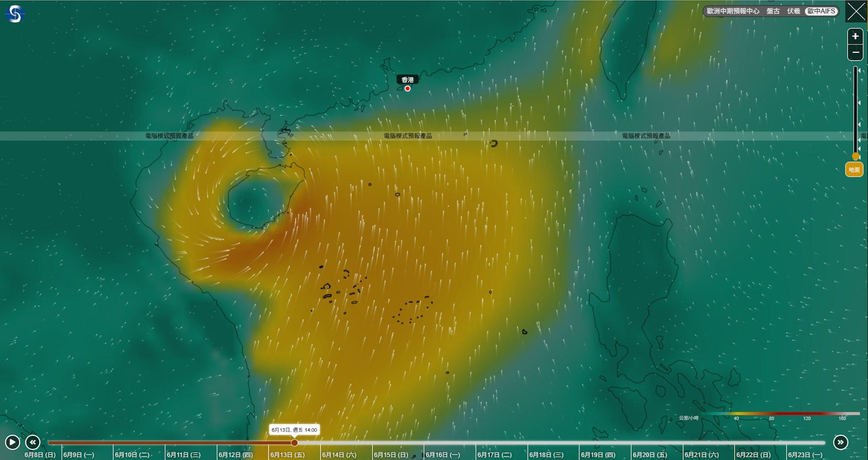Switch to the 盤古 forecast model

tap(773, 11)
